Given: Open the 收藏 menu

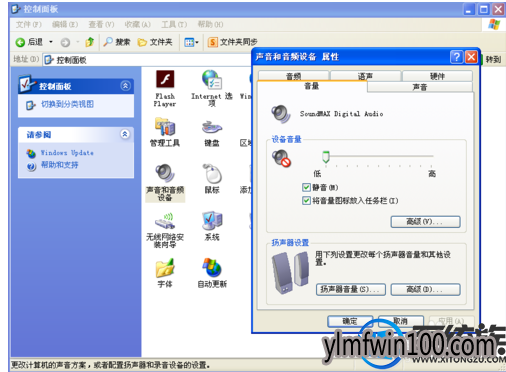Looking at the screenshot, I should (137, 24).
